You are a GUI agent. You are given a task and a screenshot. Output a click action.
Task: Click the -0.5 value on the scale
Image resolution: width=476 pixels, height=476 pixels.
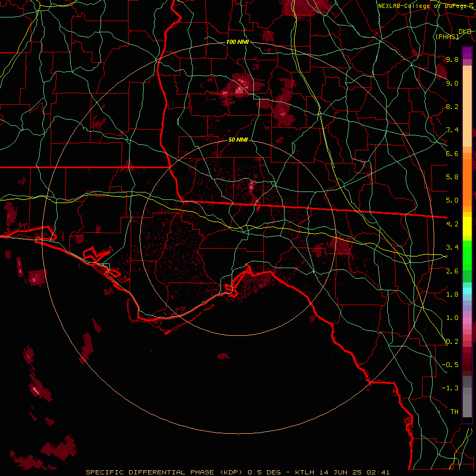(450, 364)
